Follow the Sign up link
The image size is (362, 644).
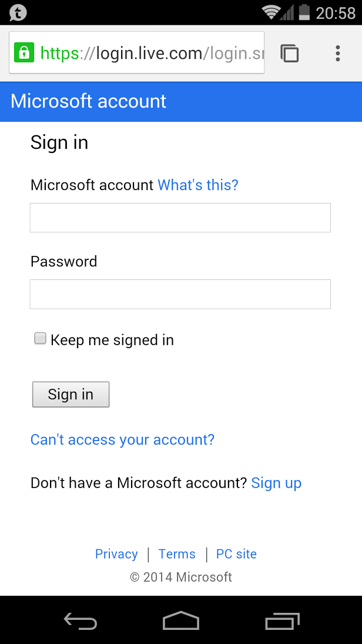276,483
